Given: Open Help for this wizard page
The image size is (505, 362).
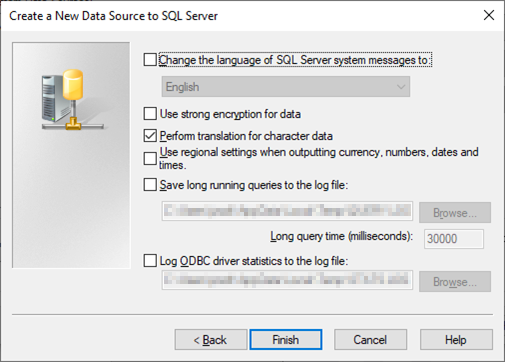Looking at the screenshot, I should 456,340.
